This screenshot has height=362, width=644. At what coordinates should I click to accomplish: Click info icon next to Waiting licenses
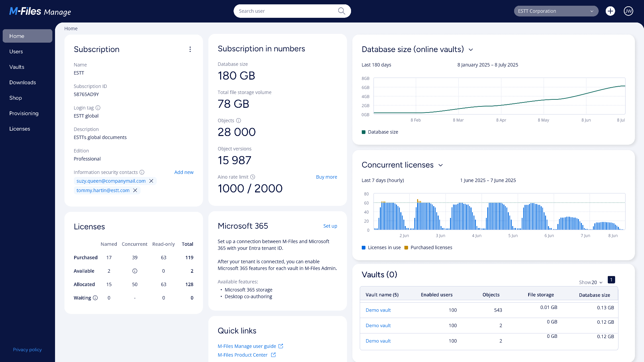[x=95, y=298]
